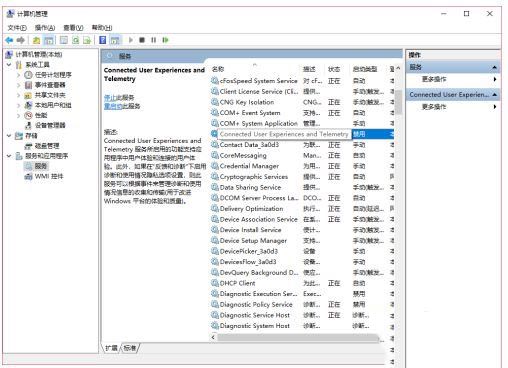Image resolution: width=508 pixels, height=368 pixels.
Task: Collapse the 服务和应用程序 tree node
Action: point(9,156)
